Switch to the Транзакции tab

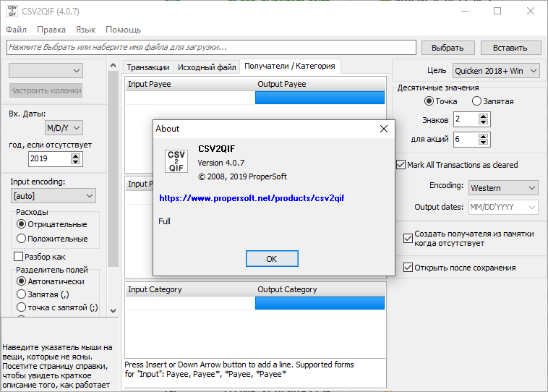[x=147, y=67]
